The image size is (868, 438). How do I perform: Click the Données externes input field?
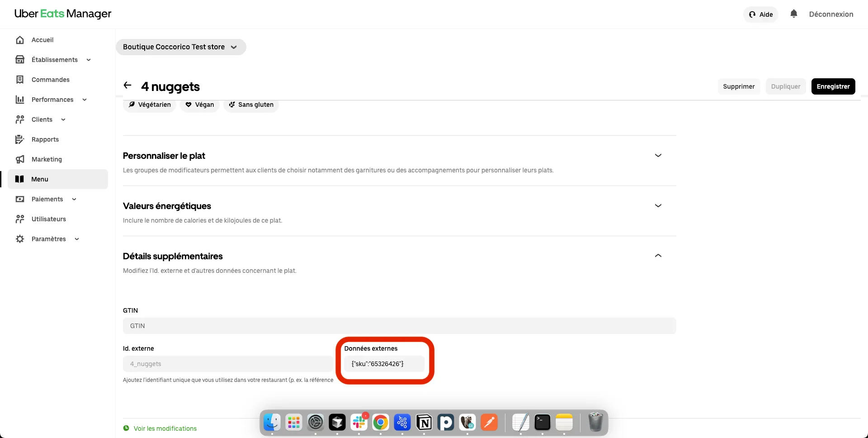click(384, 364)
